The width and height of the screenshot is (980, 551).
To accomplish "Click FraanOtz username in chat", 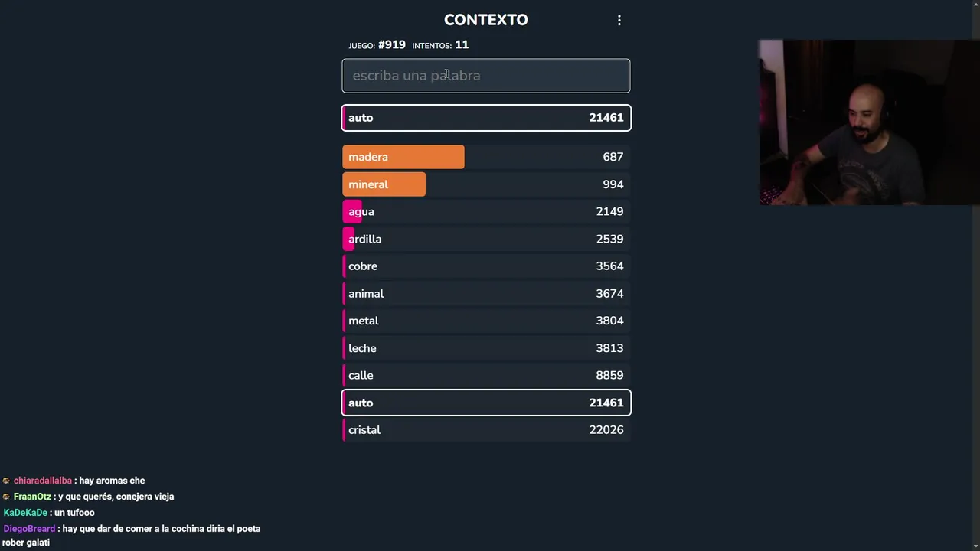I will click(32, 497).
